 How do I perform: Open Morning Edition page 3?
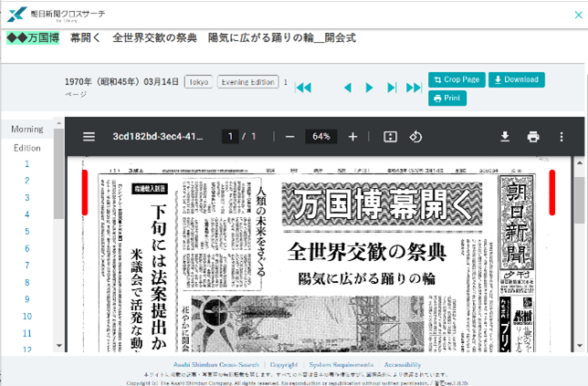tap(27, 197)
